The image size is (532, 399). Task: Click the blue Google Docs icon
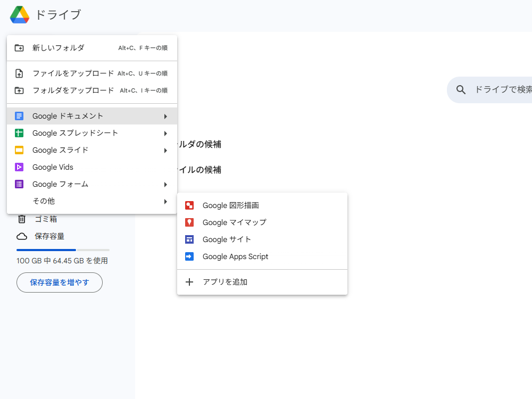coord(19,116)
